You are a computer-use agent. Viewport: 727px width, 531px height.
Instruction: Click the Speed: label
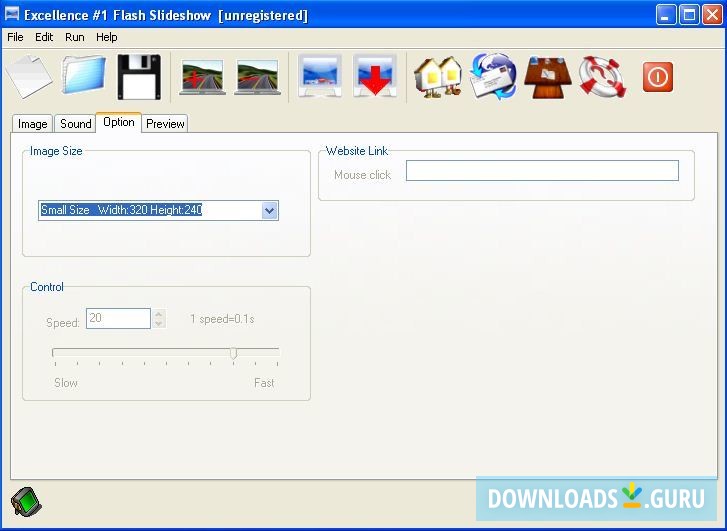(63, 322)
